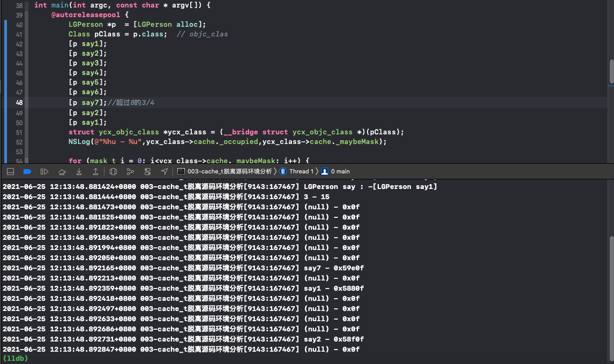This screenshot has height=364, width=614.
Task: Click the LGPerson alloc line
Action: click(137, 24)
